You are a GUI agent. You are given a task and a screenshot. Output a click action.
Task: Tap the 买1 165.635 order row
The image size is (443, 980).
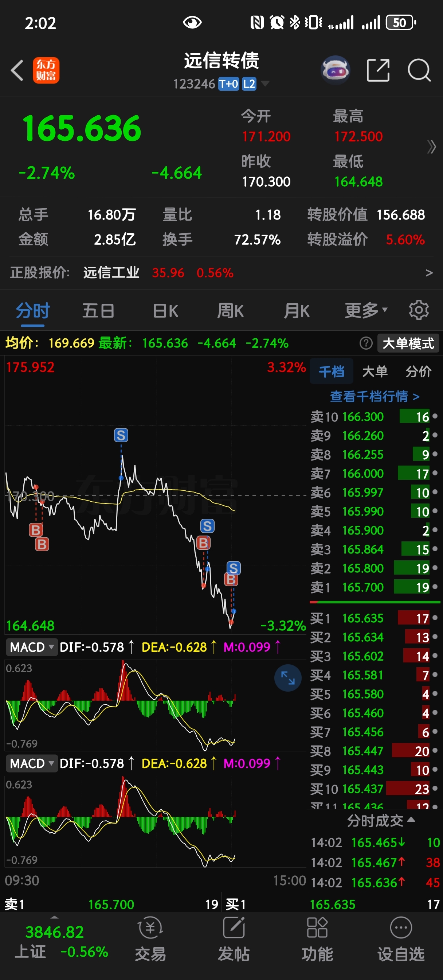tap(375, 618)
